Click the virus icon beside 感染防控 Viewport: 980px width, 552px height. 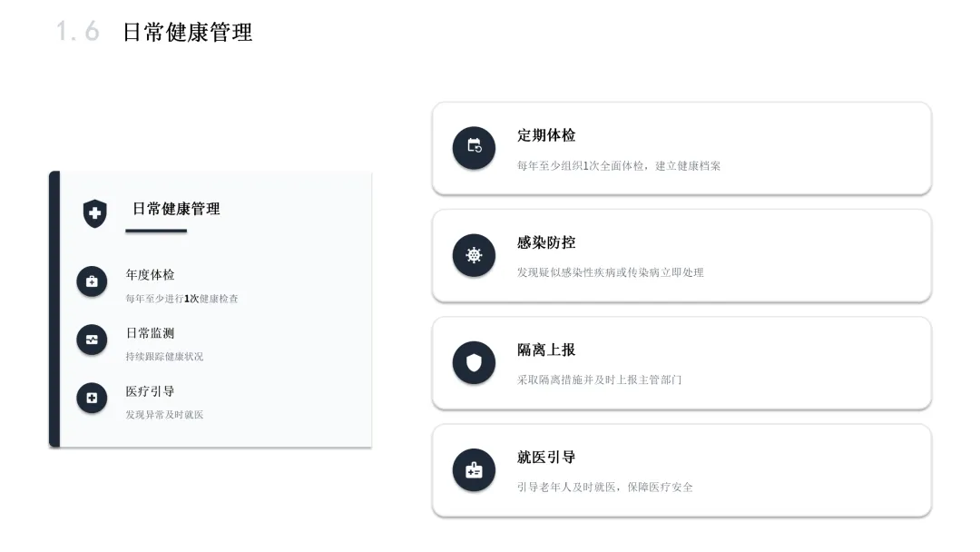(x=474, y=255)
